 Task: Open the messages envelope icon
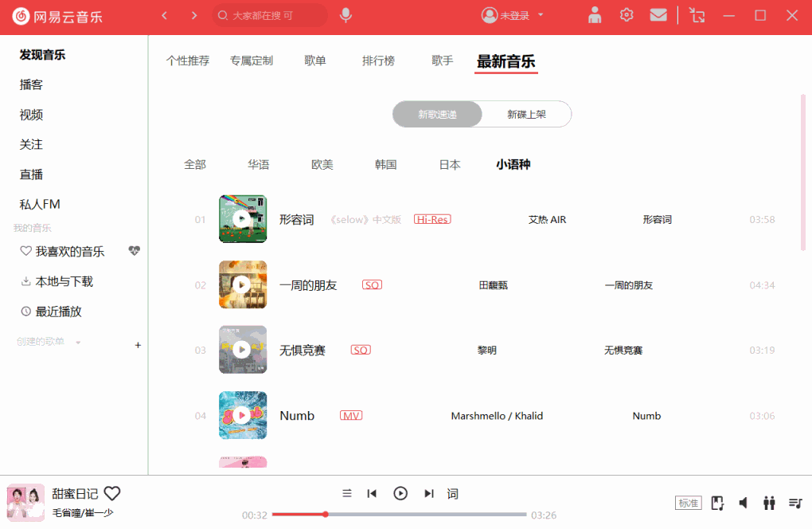(x=658, y=15)
